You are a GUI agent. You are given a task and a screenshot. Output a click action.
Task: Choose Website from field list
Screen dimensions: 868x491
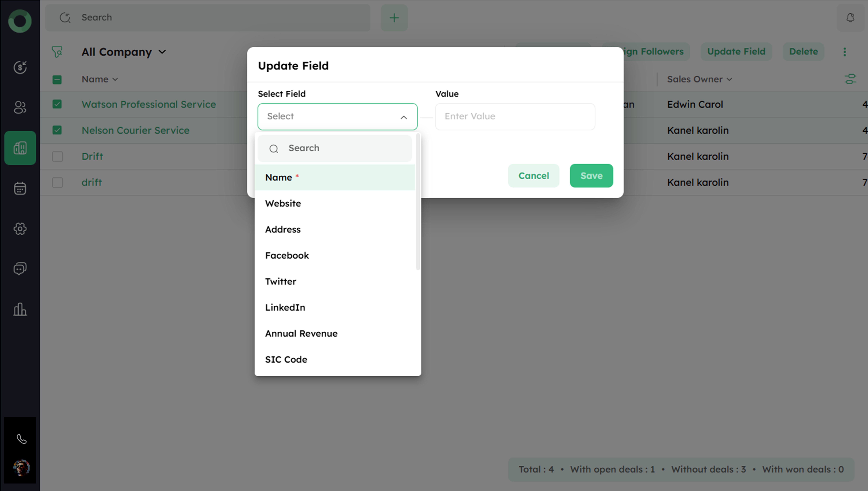(x=283, y=203)
